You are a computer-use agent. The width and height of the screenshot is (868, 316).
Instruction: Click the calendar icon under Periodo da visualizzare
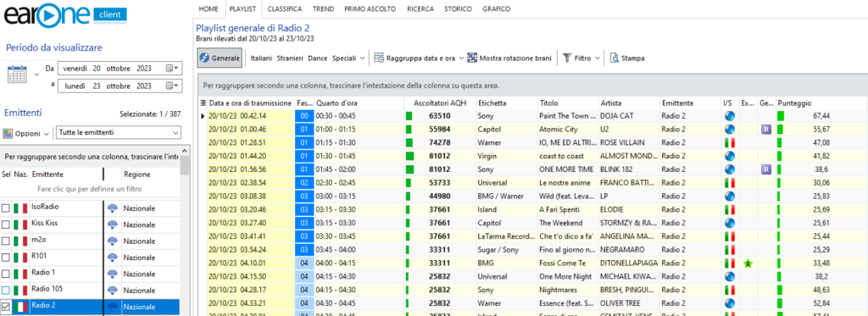(x=17, y=74)
